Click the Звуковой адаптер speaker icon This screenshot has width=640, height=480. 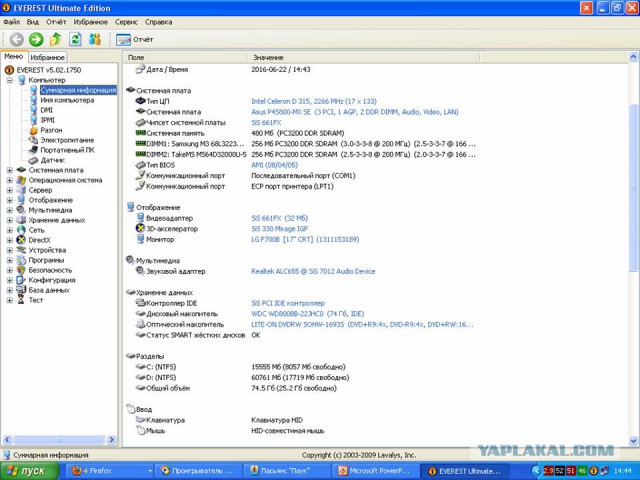[x=140, y=271]
